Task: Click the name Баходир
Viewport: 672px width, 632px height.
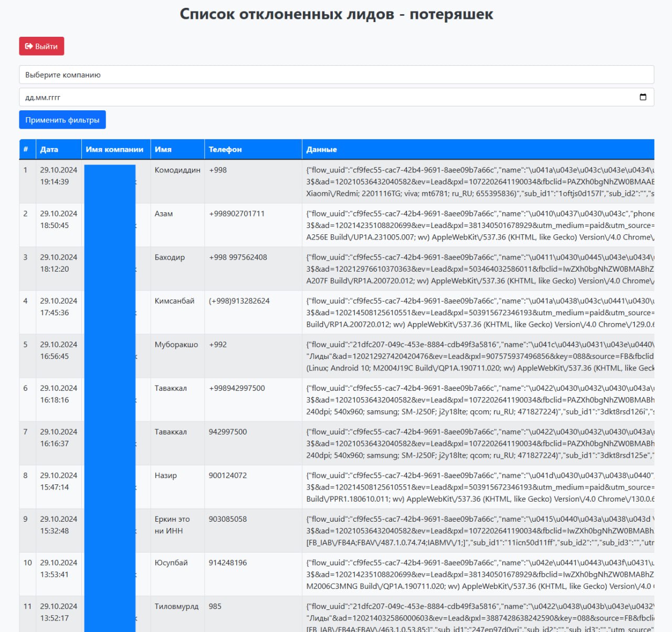Action: (x=170, y=257)
